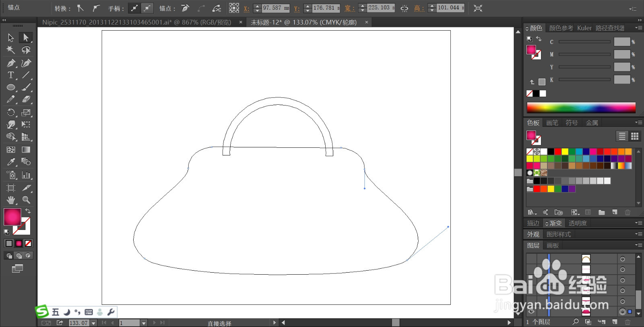
Task: Select the Direct Selection tool
Action: 26,37
